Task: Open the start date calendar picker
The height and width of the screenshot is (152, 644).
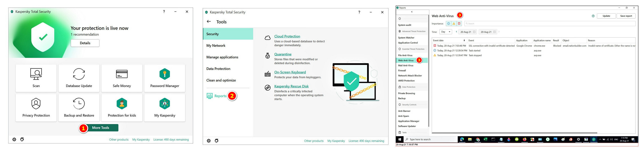Action: pos(474,32)
